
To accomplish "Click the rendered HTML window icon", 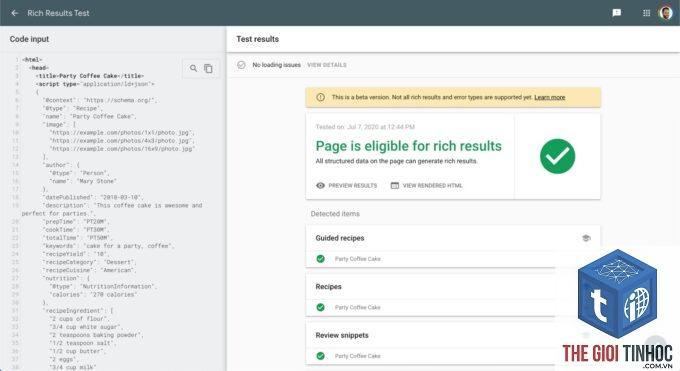I will coord(395,185).
